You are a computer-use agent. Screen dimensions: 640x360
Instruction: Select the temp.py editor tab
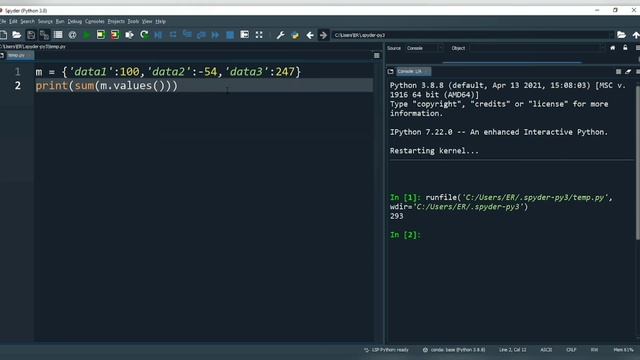click(19, 55)
